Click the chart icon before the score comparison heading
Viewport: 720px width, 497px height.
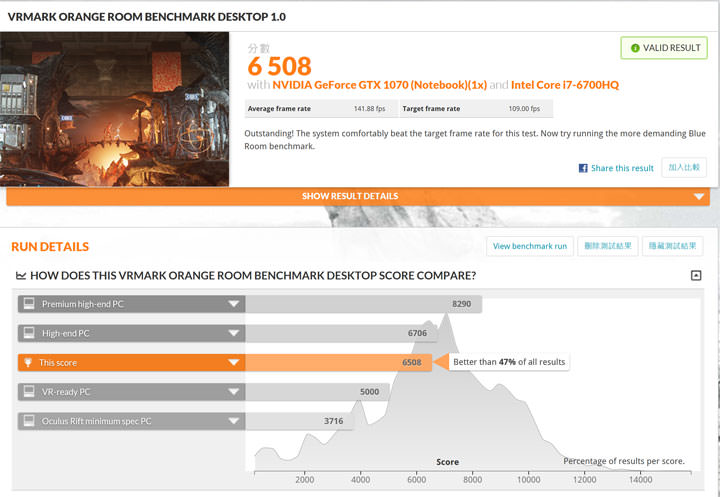[x=20, y=275]
